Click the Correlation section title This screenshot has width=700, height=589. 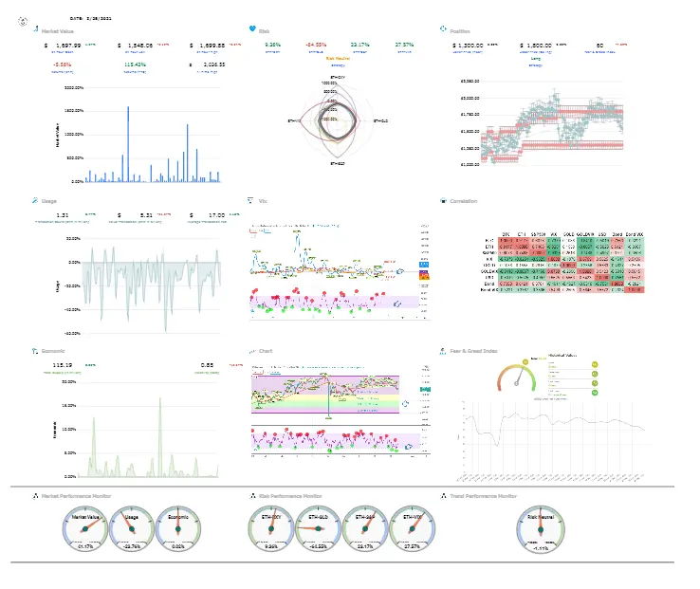(464, 201)
